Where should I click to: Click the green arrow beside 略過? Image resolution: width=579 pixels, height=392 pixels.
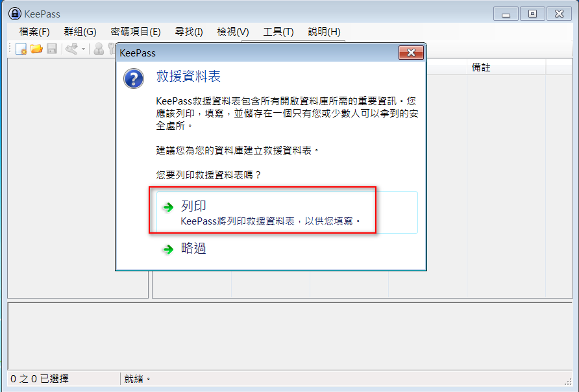[168, 249]
